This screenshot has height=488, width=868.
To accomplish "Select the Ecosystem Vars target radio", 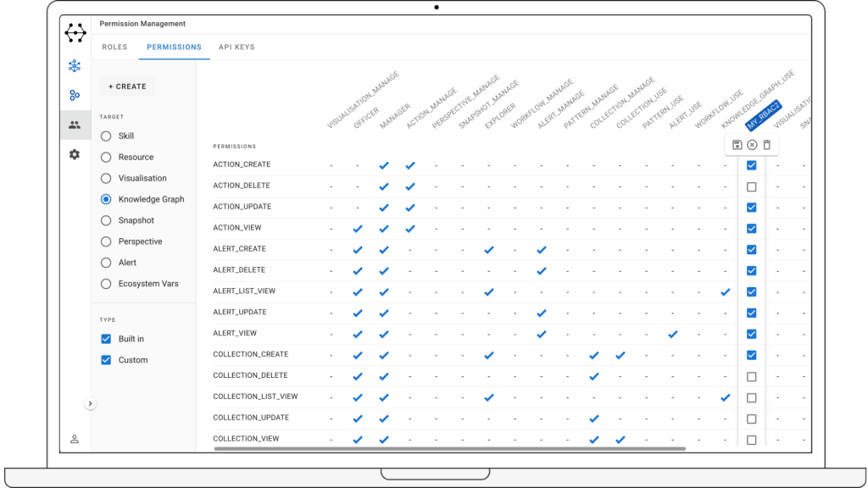I will pyautogui.click(x=106, y=284).
